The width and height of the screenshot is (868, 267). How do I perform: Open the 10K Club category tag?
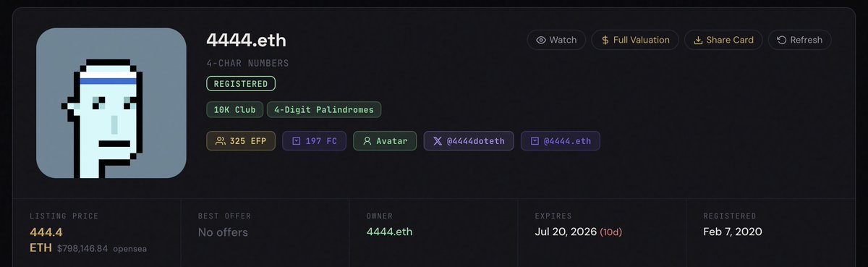tap(234, 110)
